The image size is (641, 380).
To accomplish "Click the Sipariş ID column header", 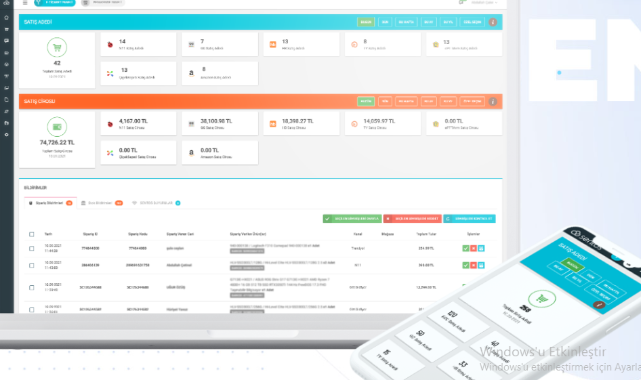I will pos(90,234).
